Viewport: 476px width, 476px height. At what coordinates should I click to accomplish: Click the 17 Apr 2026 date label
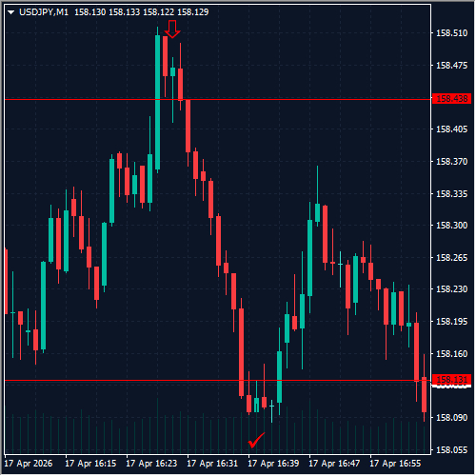click(29, 464)
